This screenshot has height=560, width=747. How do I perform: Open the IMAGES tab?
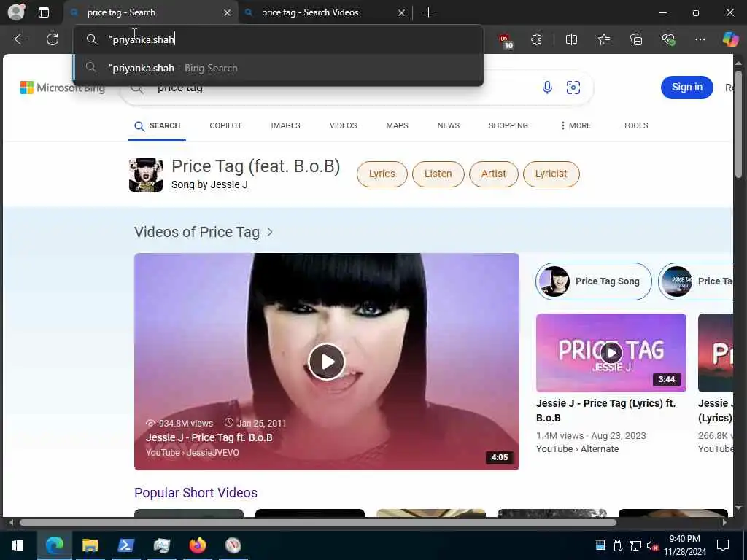click(285, 125)
